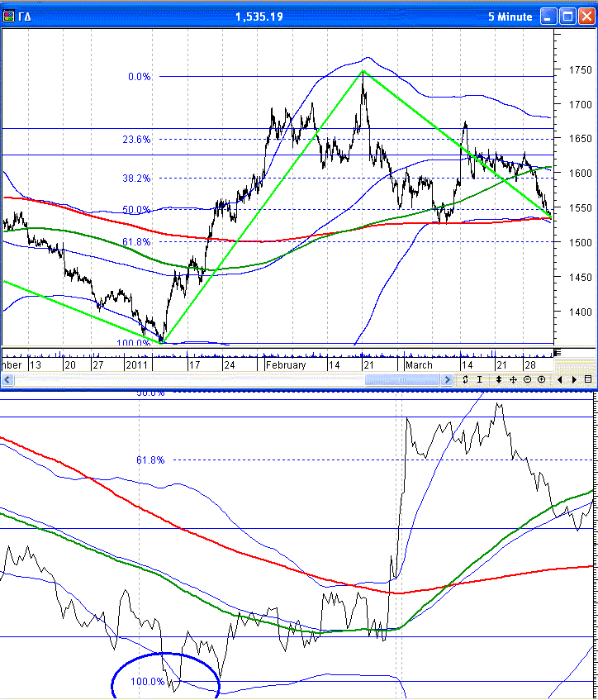598x700 pixels.
Task: Click the refresh/rotate arrows chart icon
Action: tap(465, 379)
